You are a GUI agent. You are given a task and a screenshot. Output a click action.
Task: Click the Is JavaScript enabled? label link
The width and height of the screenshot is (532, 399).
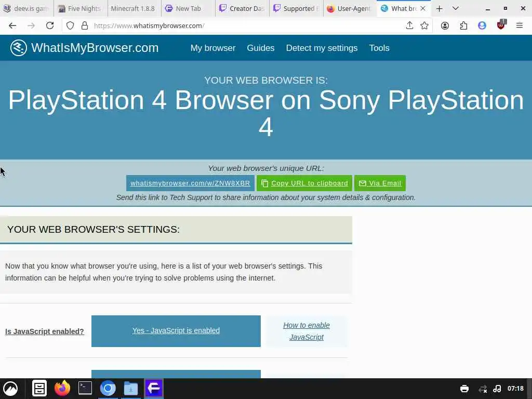click(x=45, y=331)
